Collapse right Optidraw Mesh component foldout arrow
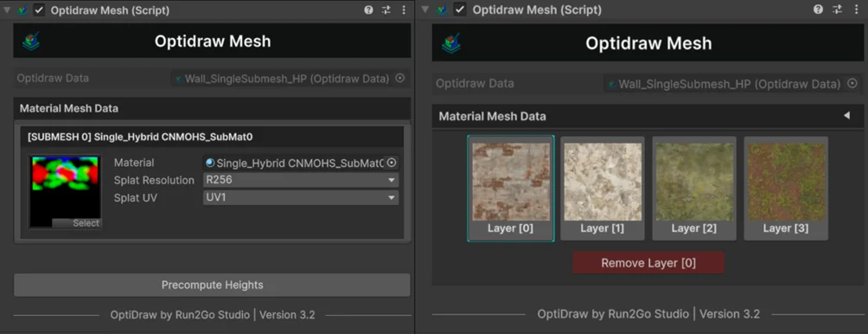The image size is (868, 334). tap(425, 10)
